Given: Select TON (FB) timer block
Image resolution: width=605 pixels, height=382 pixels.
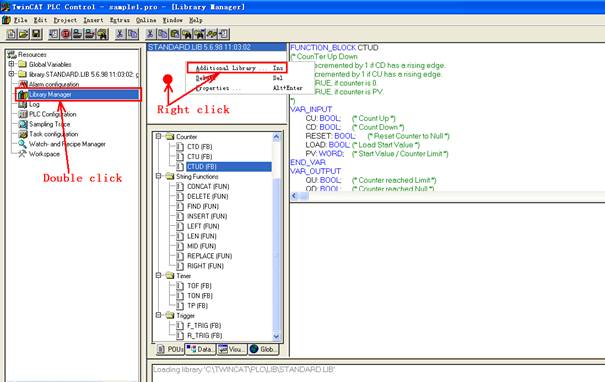Looking at the screenshot, I should 200,296.
